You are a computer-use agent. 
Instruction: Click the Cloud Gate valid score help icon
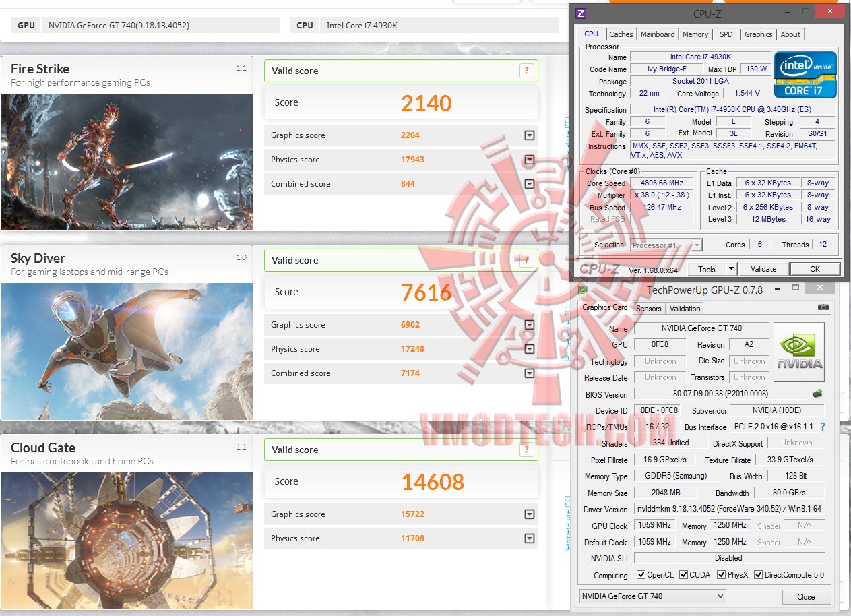[527, 449]
